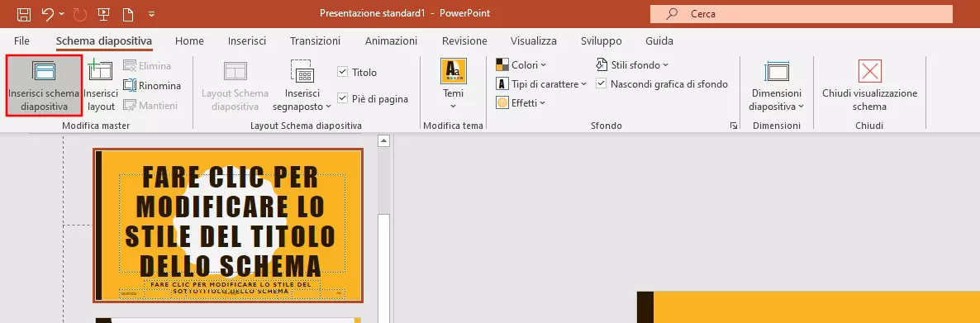Open Stili sfondo dropdown
The height and width of the screenshot is (323, 980).
click(632, 65)
